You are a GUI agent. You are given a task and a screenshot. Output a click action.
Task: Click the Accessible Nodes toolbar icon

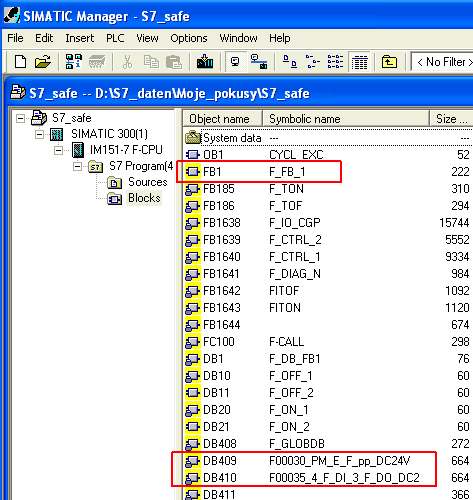pos(74,62)
